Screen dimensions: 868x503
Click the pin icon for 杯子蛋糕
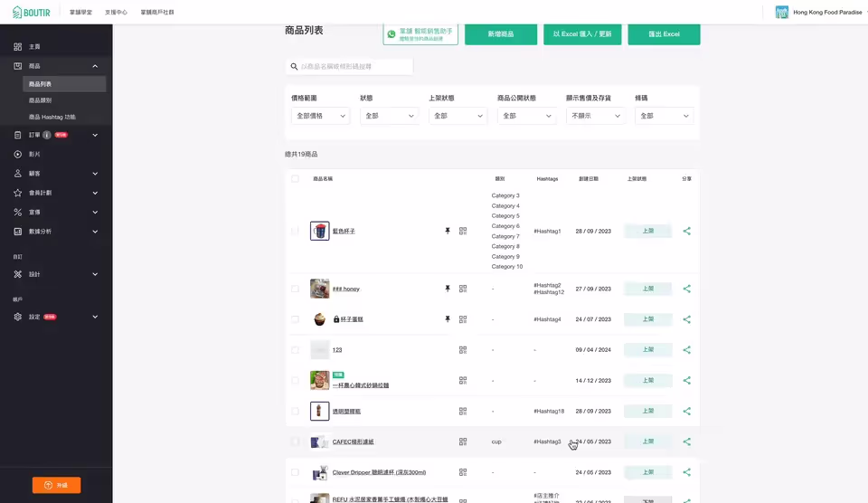pyautogui.click(x=448, y=319)
